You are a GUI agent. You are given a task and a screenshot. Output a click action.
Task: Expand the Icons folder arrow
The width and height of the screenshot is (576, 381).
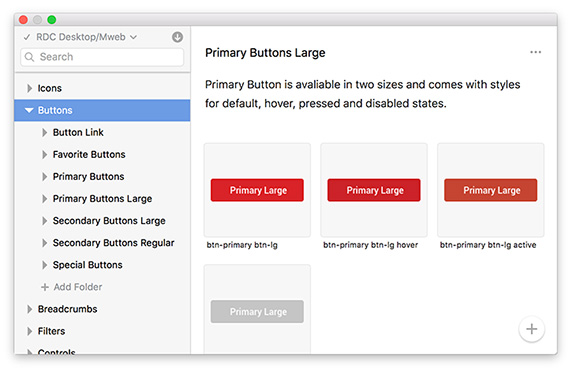(x=29, y=88)
